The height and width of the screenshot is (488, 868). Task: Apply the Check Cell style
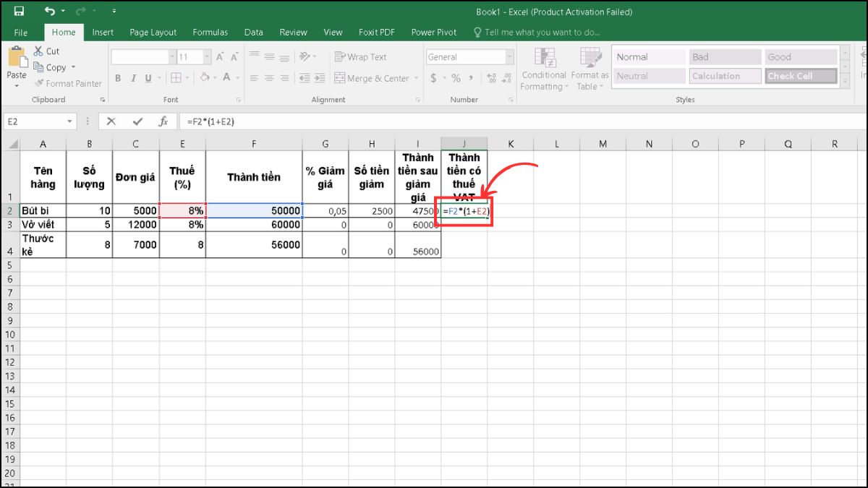point(801,75)
